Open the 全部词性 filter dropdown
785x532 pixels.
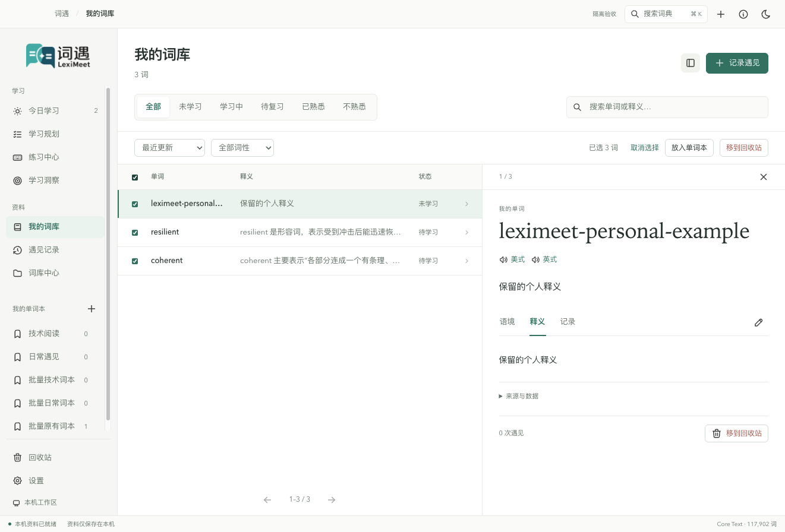click(x=242, y=148)
